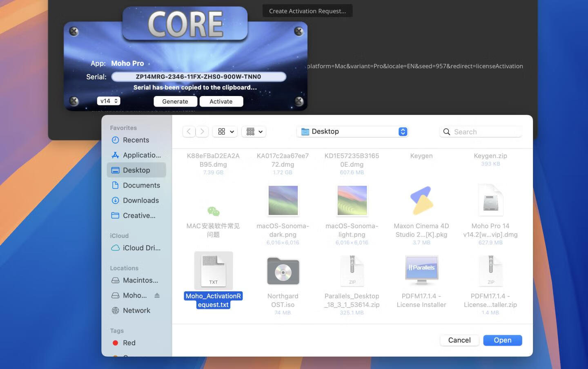Viewport: 588px width, 369px height.
Task: Select Downloads in the sidebar
Action: [x=136, y=200]
